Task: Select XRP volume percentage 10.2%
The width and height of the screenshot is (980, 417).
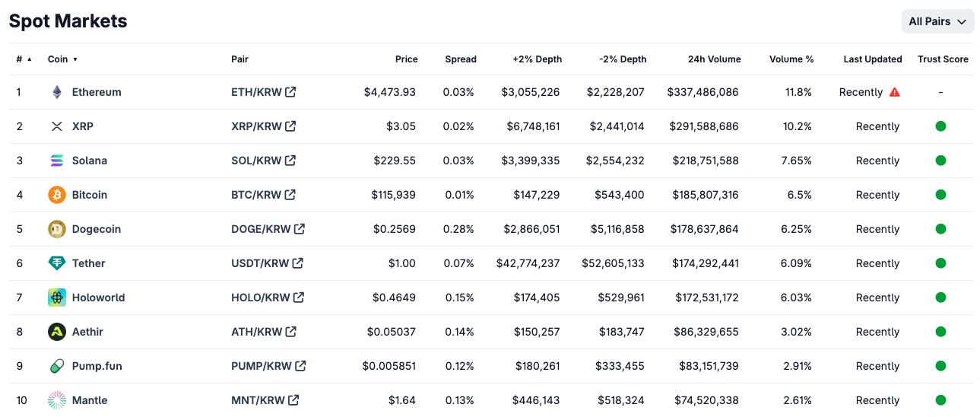Action: 798,126
